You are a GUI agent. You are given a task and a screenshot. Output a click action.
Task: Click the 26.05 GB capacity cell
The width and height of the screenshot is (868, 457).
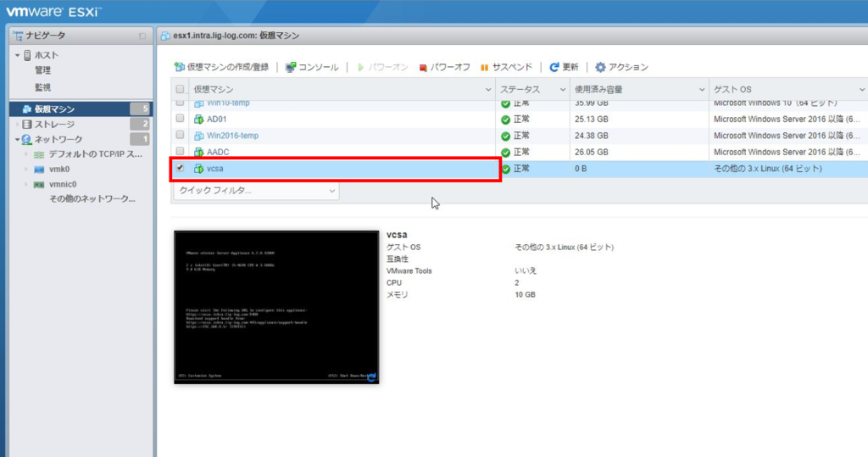coord(591,152)
